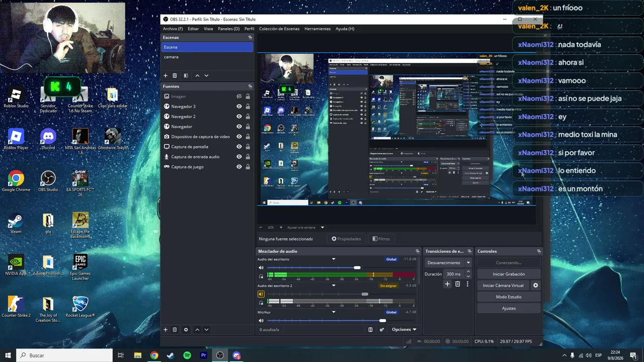Undock the Mezclador de audio panel
The height and width of the screenshot is (362, 644).
(417, 251)
